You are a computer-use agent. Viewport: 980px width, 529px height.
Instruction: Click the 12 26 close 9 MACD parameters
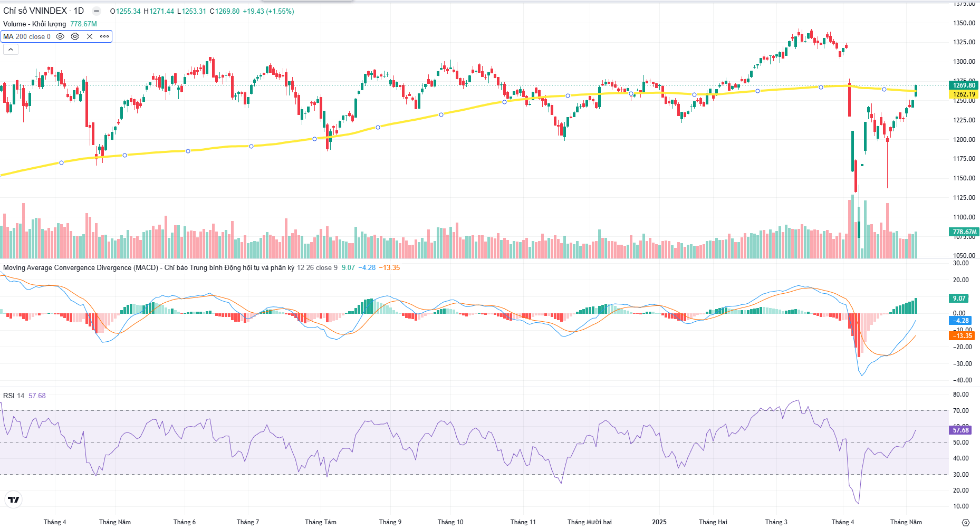click(x=317, y=267)
